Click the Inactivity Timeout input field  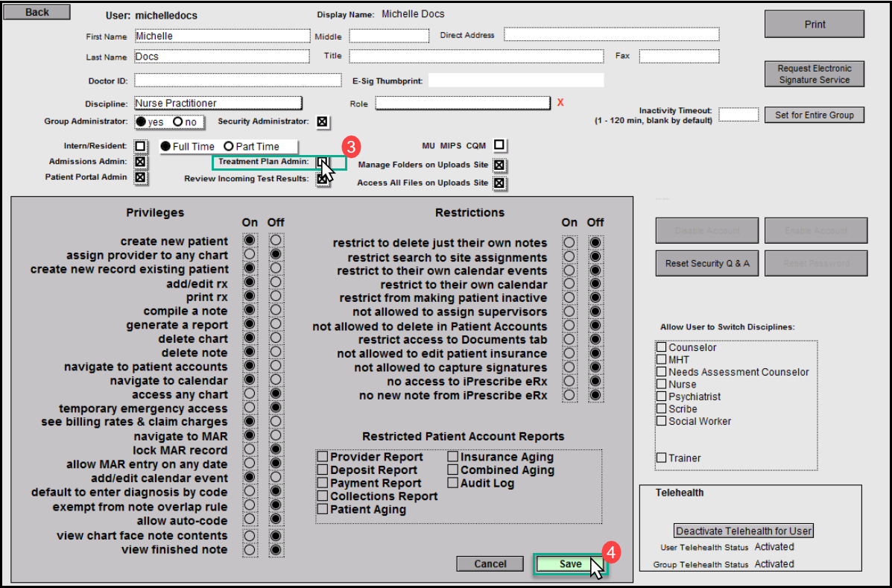pos(738,115)
